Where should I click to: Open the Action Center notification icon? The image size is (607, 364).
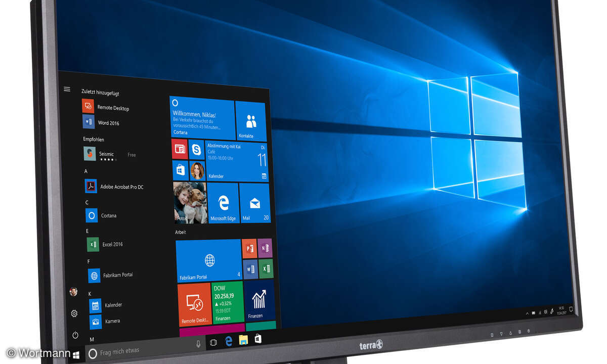572,308
